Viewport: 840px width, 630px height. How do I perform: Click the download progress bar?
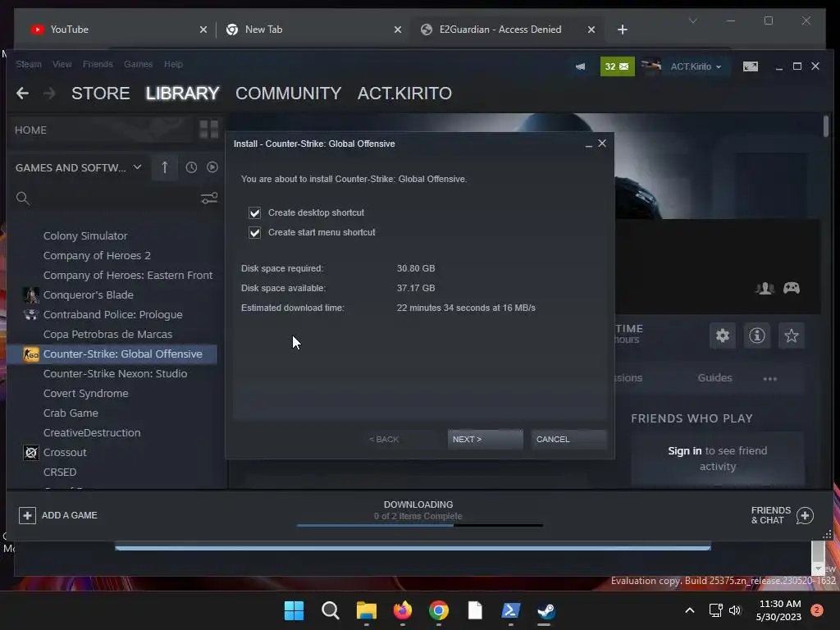(419, 526)
